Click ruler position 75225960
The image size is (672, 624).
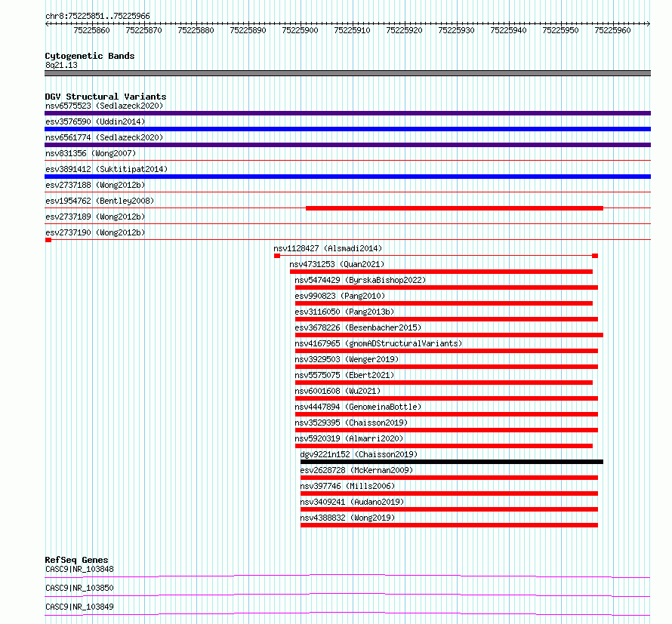pyautogui.click(x=613, y=30)
